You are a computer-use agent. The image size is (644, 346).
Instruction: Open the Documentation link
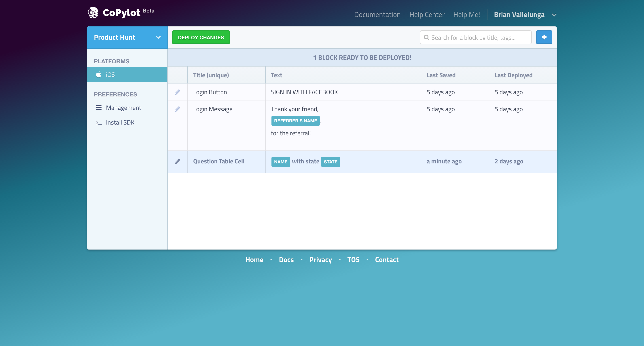point(377,15)
